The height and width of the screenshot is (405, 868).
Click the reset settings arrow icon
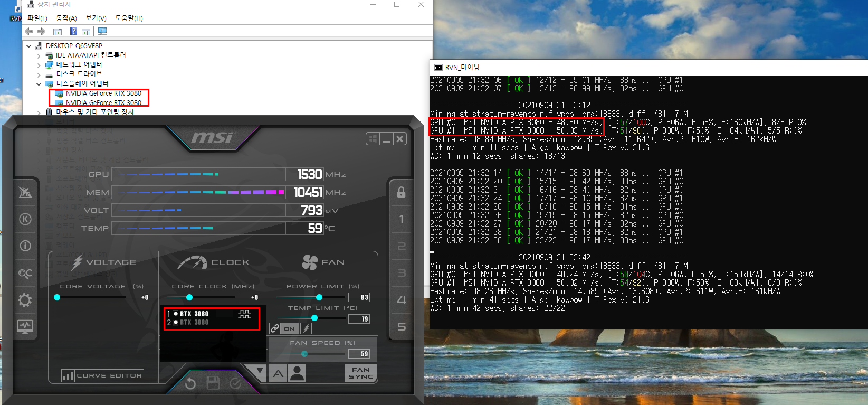tap(190, 383)
